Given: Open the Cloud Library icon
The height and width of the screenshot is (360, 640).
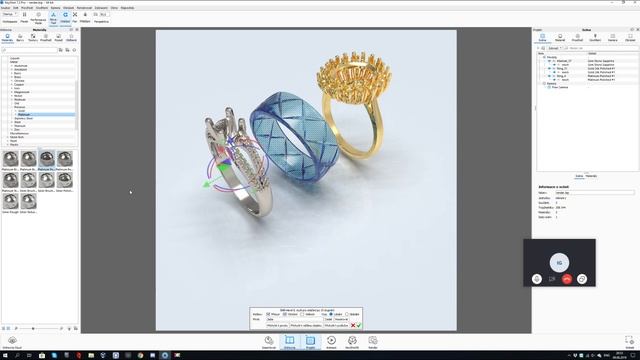Looking at the screenshot, I should tap(12, 342).
